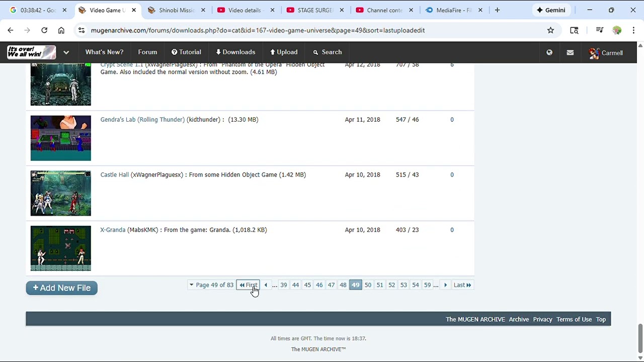Open the What's New? menu
Image resolution: width=644 pixels, height=362 pixels.
pyautogui.click(x=104, y=52)
